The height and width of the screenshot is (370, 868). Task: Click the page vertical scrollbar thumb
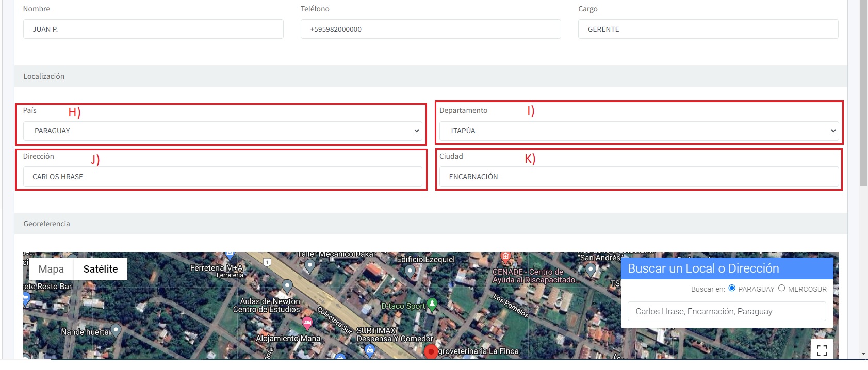863,93
